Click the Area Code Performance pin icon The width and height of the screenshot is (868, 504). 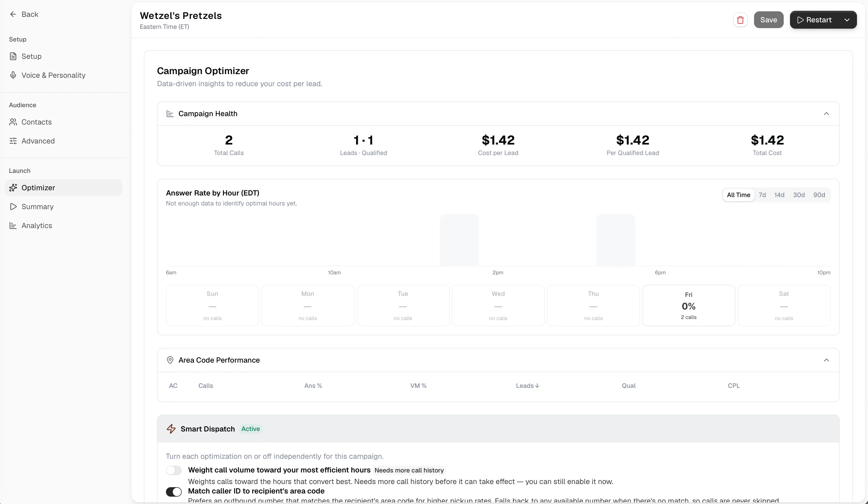point(170,360)
